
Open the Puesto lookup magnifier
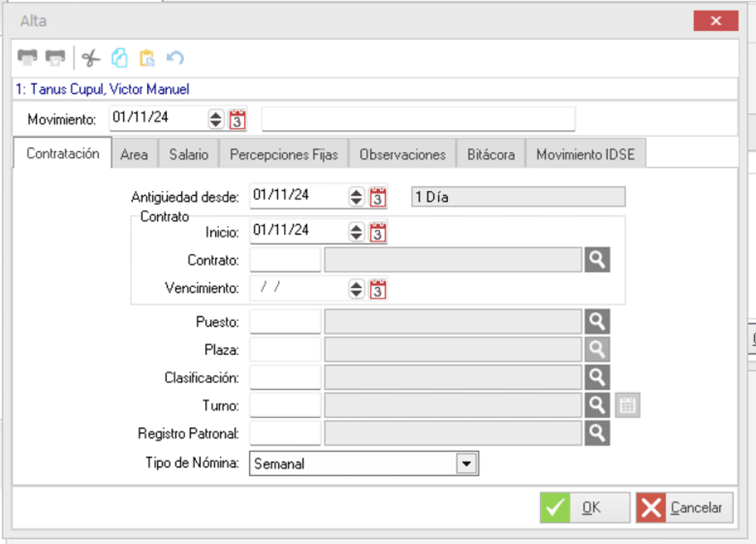(597, 320)
